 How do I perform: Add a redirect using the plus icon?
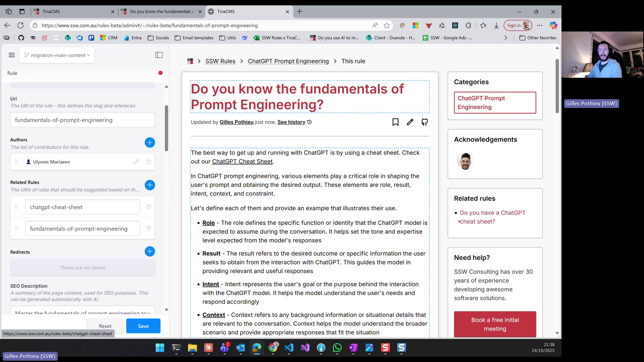coord(150,251)
